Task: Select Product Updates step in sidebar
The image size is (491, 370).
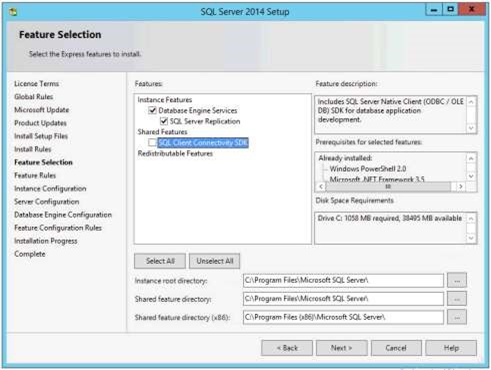Action: (40, 123)
